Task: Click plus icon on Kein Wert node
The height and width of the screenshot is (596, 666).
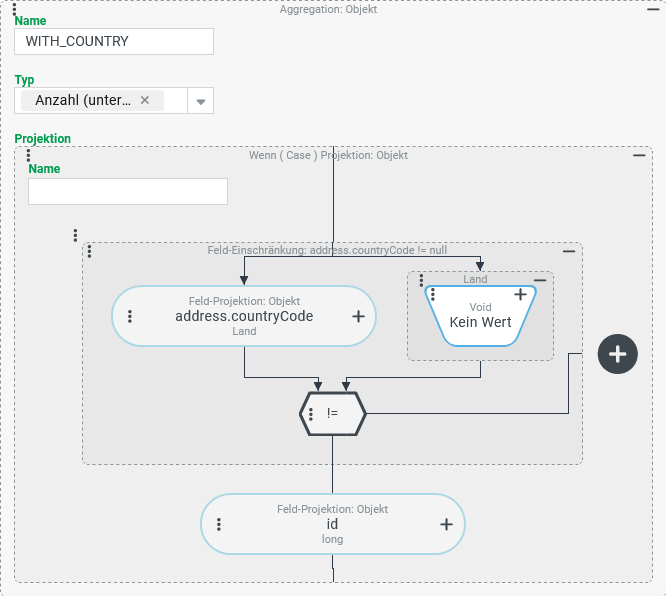Action: 520,295
